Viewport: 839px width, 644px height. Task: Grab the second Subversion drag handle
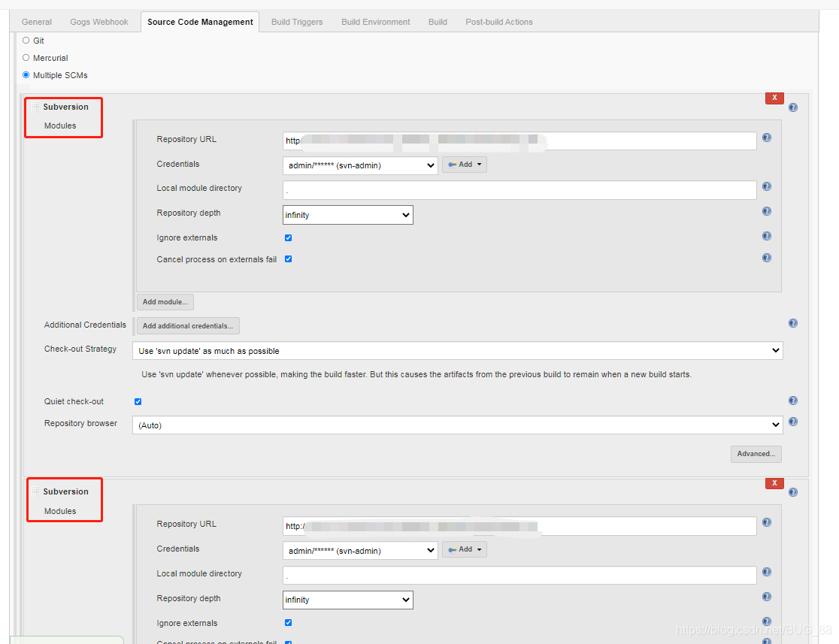(35, 491)
